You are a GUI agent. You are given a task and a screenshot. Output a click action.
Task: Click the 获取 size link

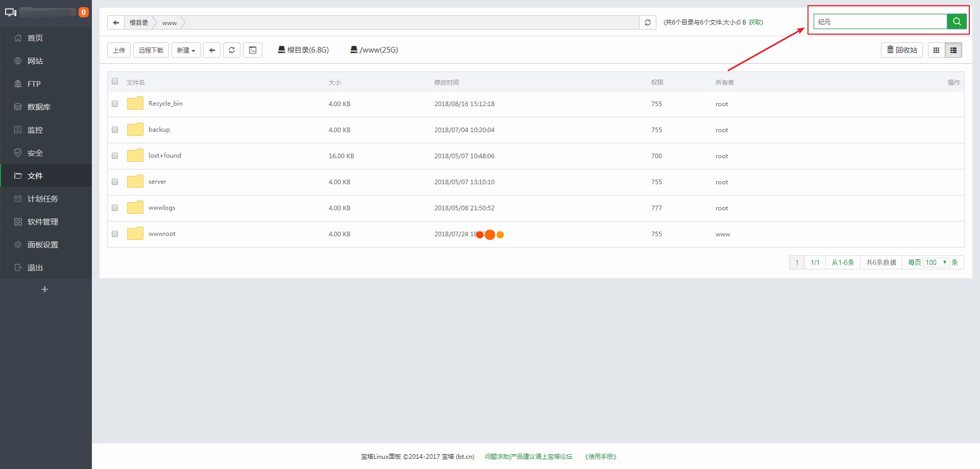point(755,22)
